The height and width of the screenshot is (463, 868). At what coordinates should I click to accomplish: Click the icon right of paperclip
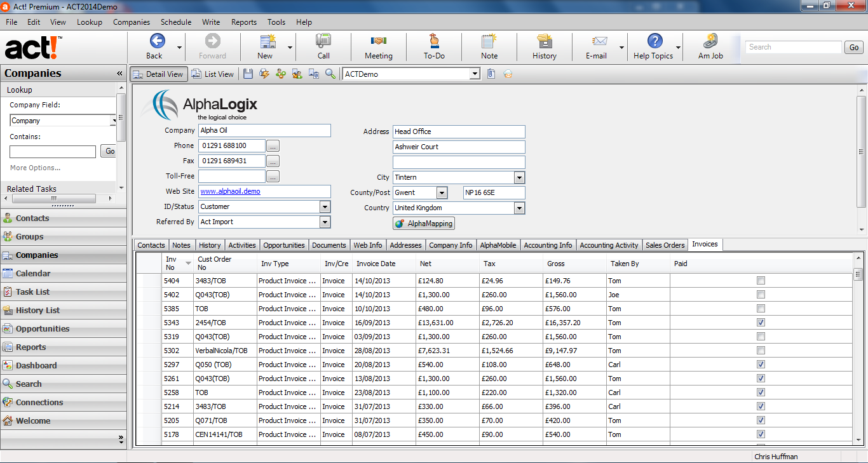(508, 74)
